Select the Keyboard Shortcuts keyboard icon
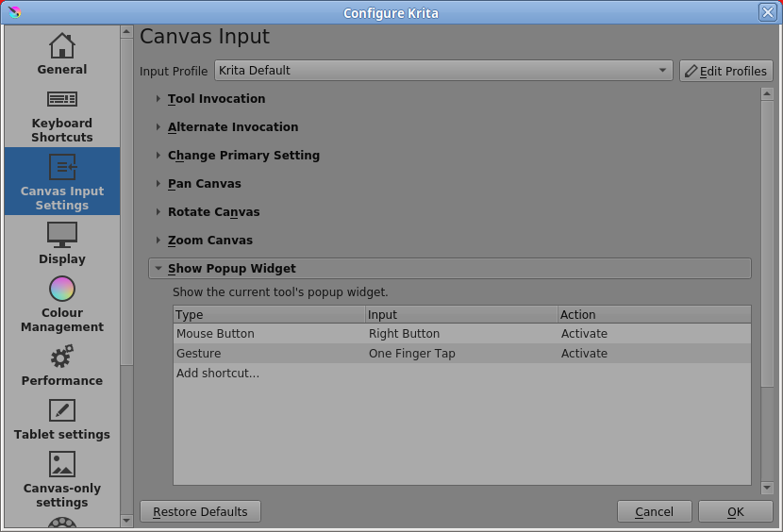This screenshot has height=532, width=783. click(62, 99)
